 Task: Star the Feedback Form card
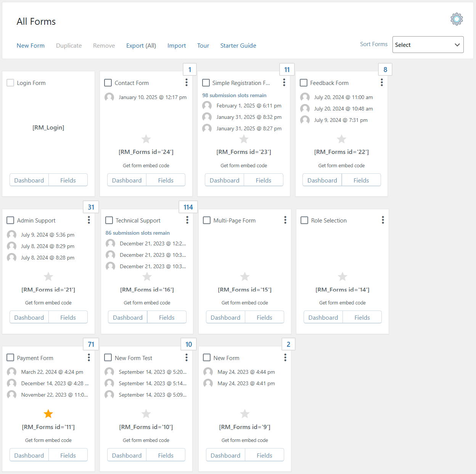[x=341, y=139]
